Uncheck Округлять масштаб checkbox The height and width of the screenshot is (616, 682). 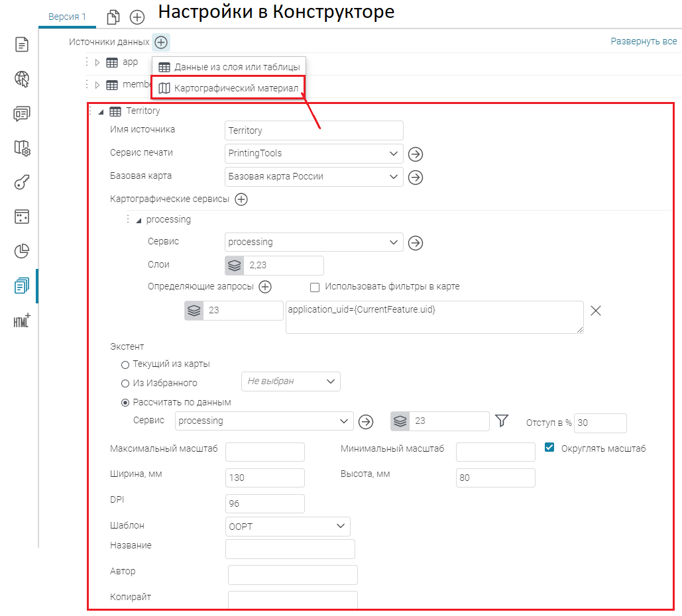pyautogui.click(x=549, y=448)
